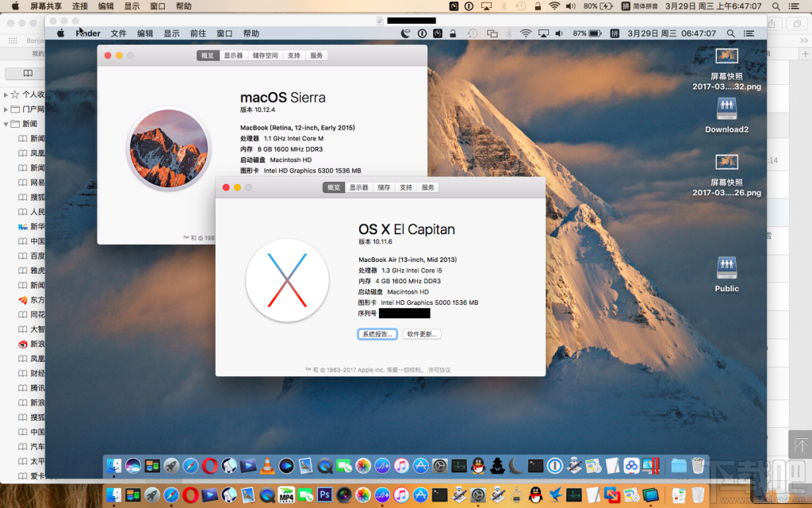Viewport: 812px width, 508px height.
Task: Click local 80% battery status
Action: coord(598,6)
